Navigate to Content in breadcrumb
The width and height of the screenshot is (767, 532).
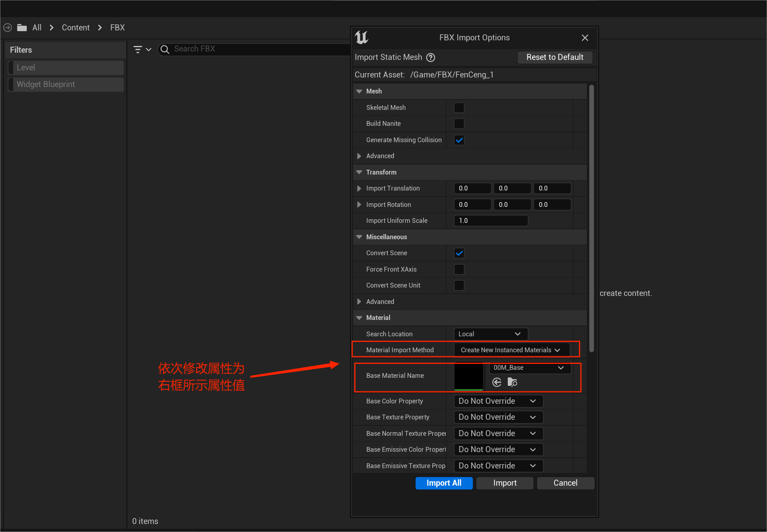(x=76, y=28)
